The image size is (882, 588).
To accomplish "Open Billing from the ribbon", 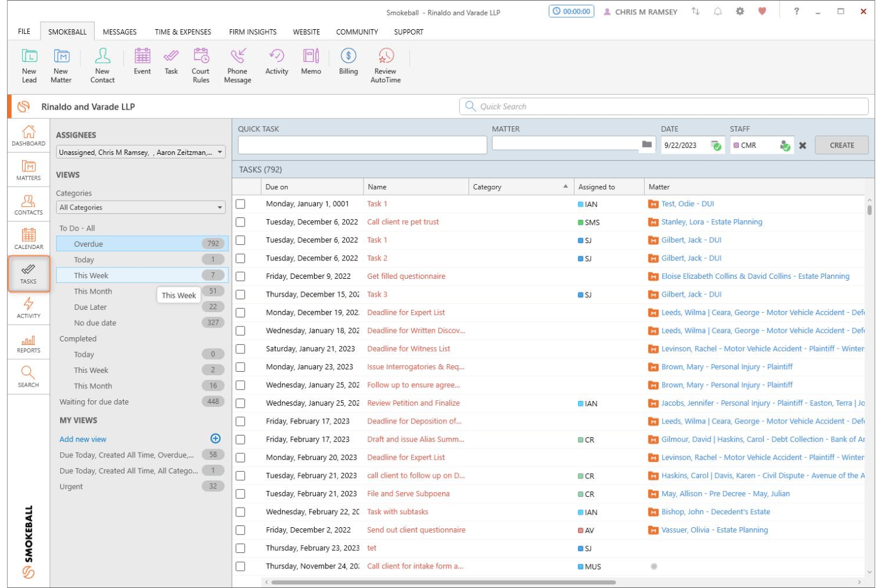I will click(x=349, y=61).
